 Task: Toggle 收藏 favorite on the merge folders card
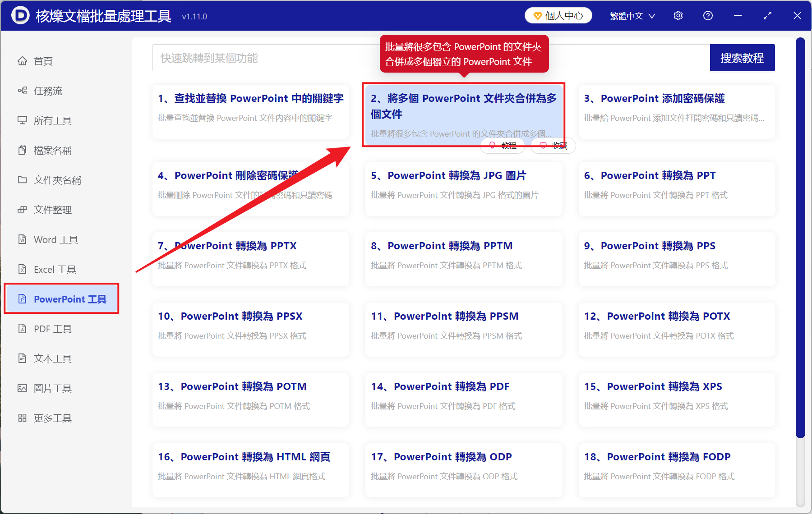552,145
